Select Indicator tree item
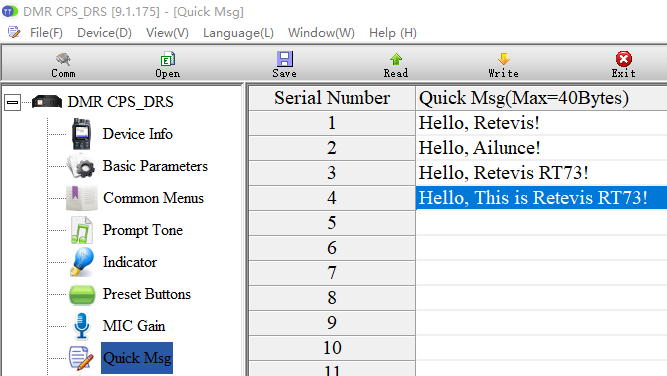The height and width of the screenshot is (376, 667). tap(130, 262)
